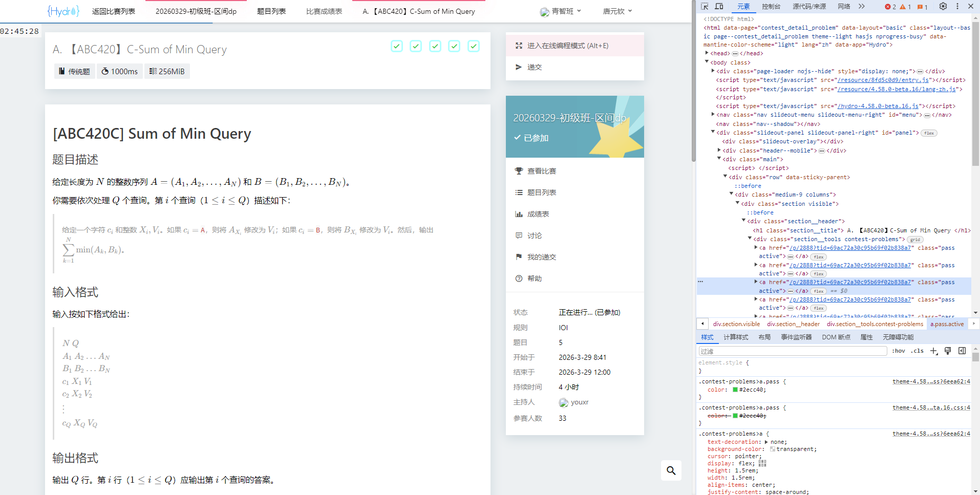Add new style rule with plus icon
980x495 pixels.
coord(933,351)
